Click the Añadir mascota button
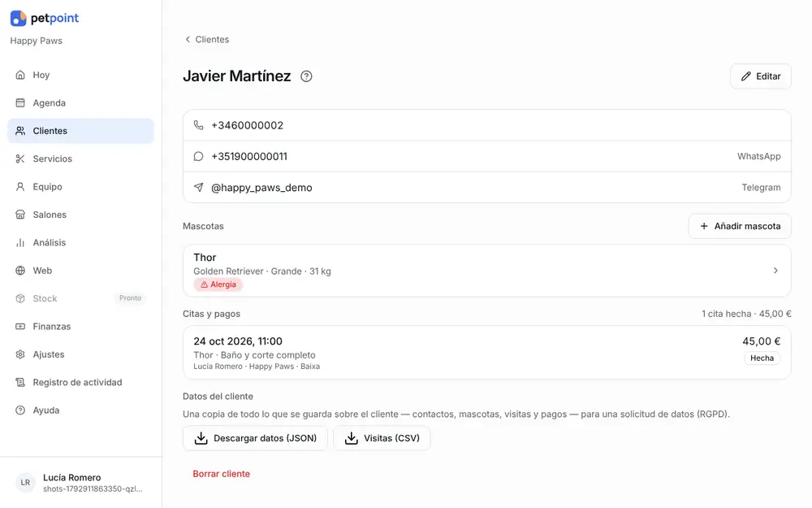 tap(740, 226)
